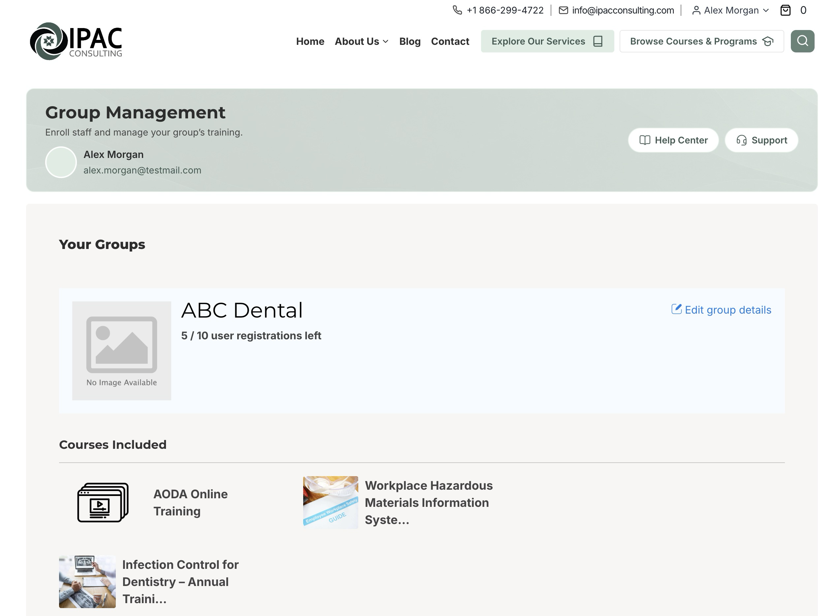Click the 5 / 10 user registrations left text
The width and height of the screenshot is (840, 616).
tap(251, 336)
